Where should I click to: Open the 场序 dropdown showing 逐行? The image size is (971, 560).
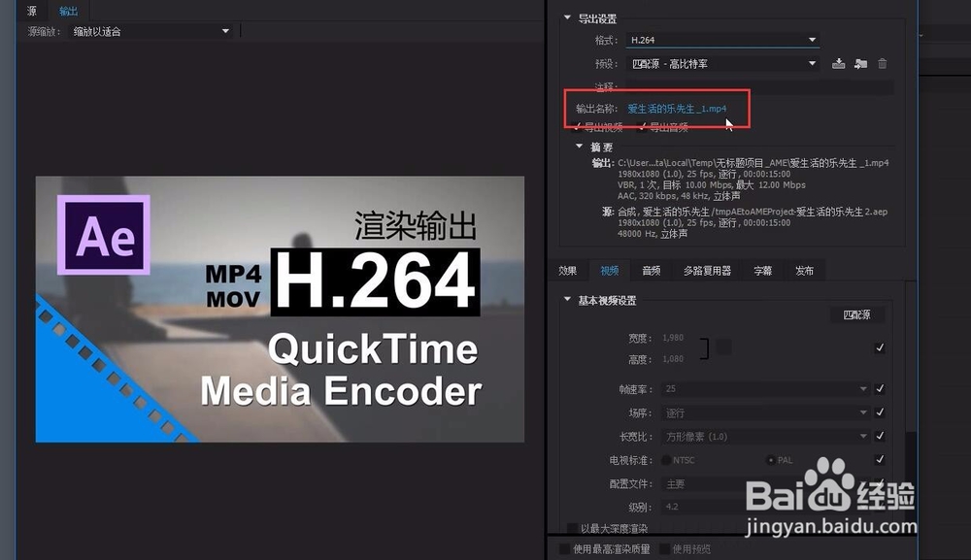pos(765,412)
